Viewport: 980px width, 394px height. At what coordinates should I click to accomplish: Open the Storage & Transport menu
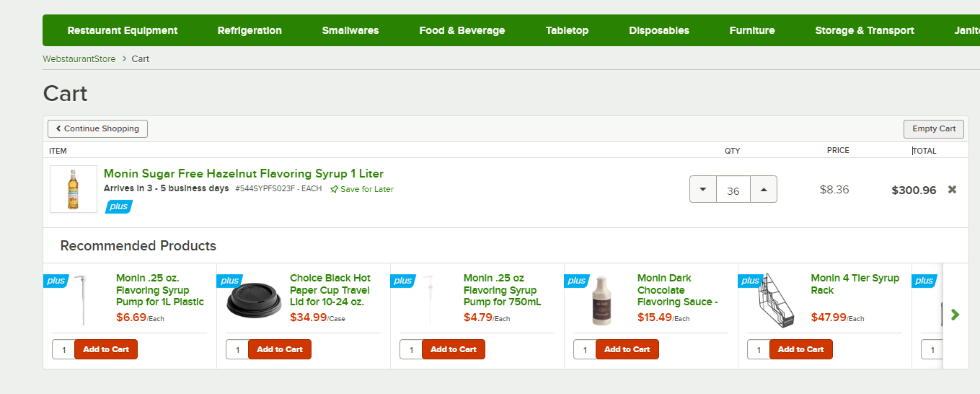click(x=865, y=30)
